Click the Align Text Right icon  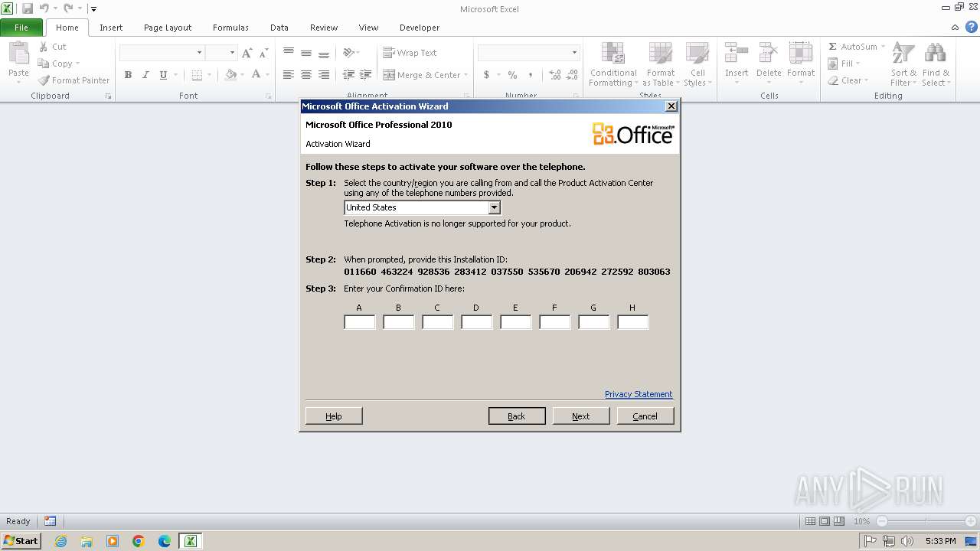pyautogui.click(x=324, y=75)
